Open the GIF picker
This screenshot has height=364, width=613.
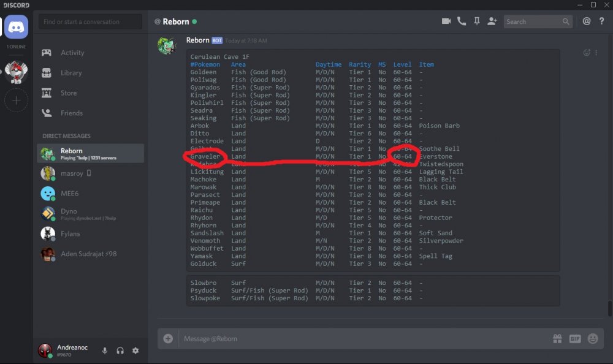575,338
